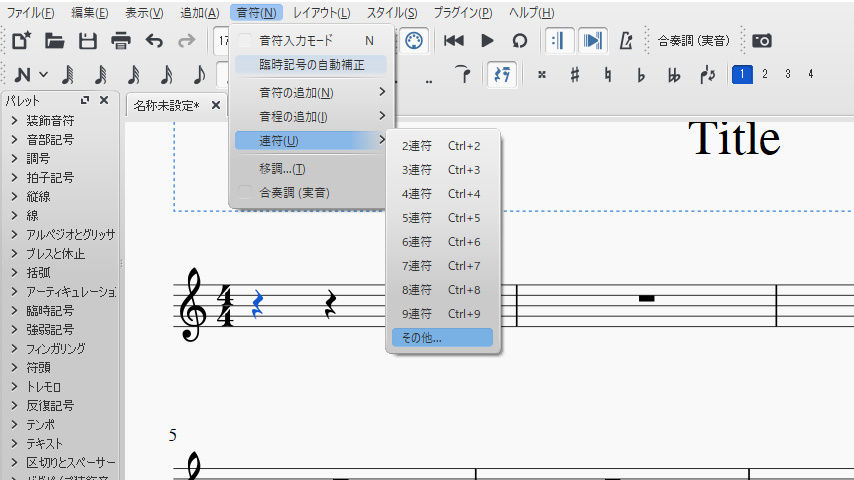854x480 pixels.
Task: Close the 名称未設定 score tab
Action: [216, 105]
